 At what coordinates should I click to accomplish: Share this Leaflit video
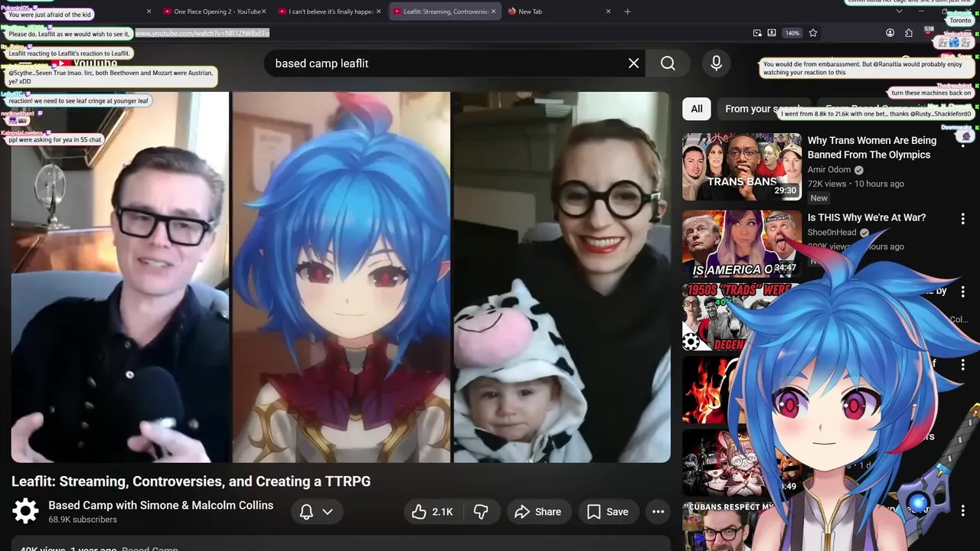point(537,512)
